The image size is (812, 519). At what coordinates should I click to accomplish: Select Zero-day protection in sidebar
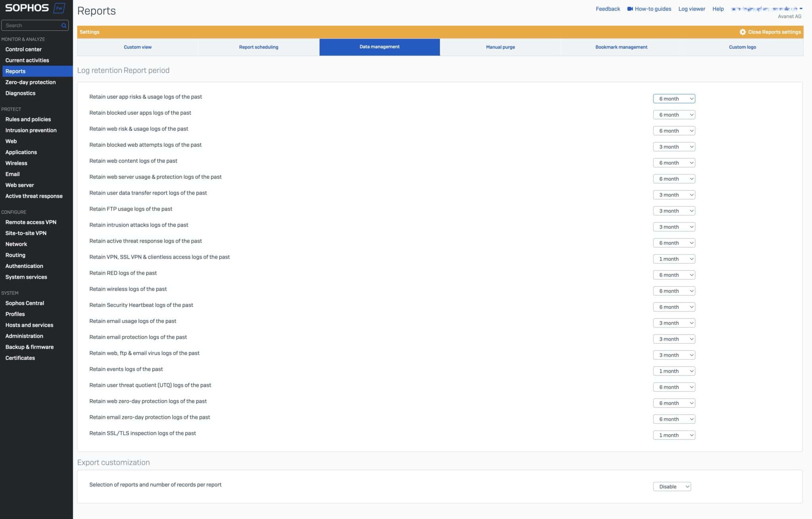click(x=30, y=82)
